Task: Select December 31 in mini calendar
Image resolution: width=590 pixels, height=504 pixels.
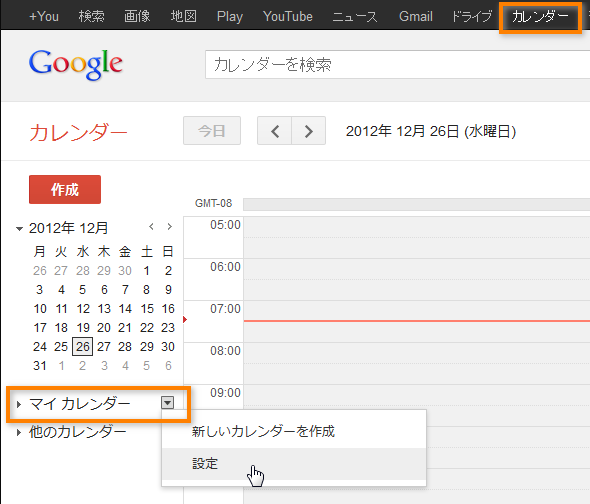Action: tap(40, 365)
